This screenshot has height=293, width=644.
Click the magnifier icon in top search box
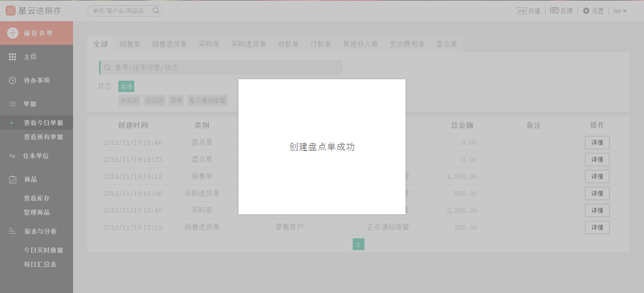click(156, 11)
